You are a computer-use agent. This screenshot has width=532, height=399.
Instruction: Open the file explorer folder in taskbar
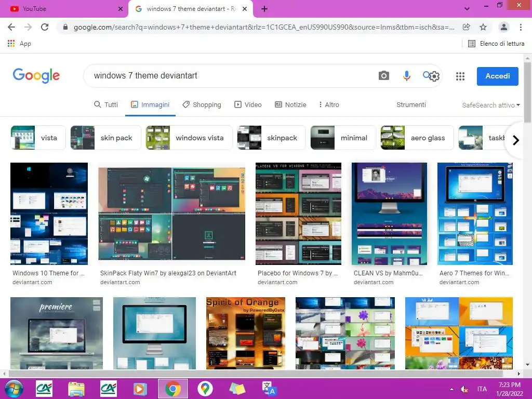tap(76, 389)
